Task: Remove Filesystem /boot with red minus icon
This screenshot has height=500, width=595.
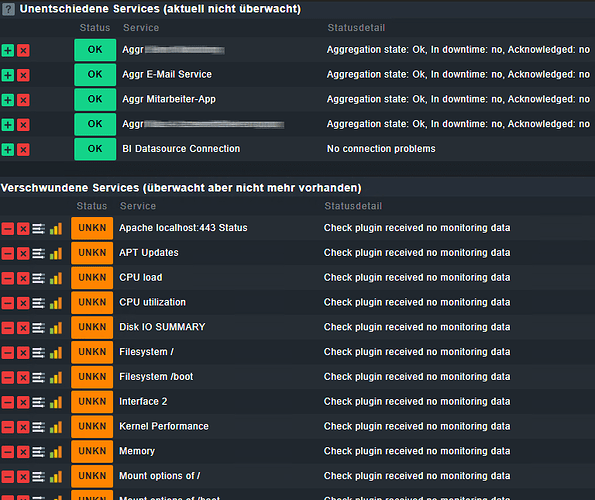Action: point(8,377)
